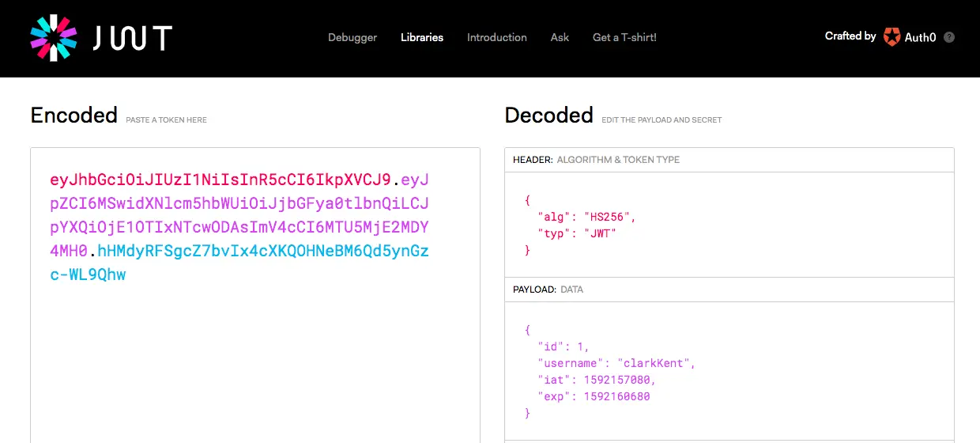
Task: Click the PAYLOAD: Data section label
Action: coord(548,290)
